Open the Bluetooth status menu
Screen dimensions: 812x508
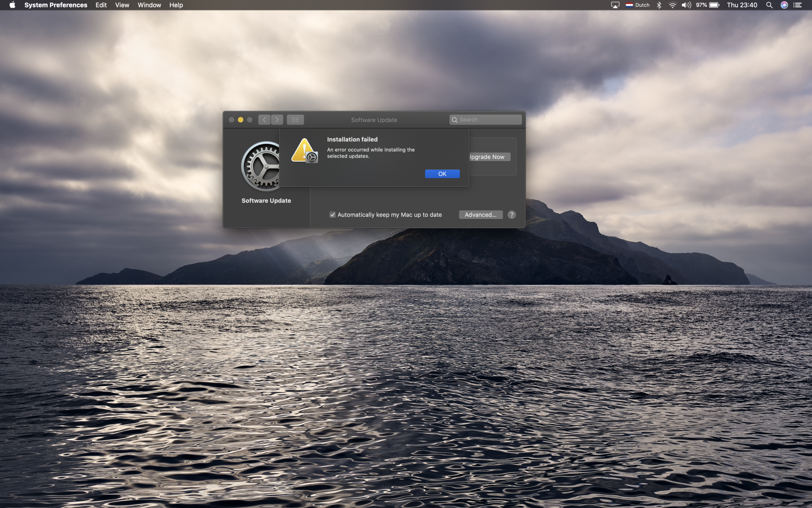tap(659, 5)
